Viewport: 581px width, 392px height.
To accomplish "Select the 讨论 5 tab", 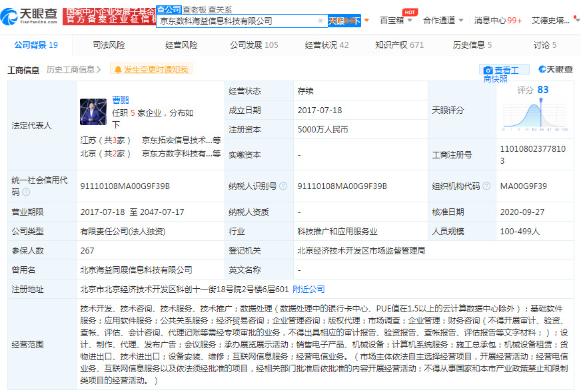I will 545,45.
